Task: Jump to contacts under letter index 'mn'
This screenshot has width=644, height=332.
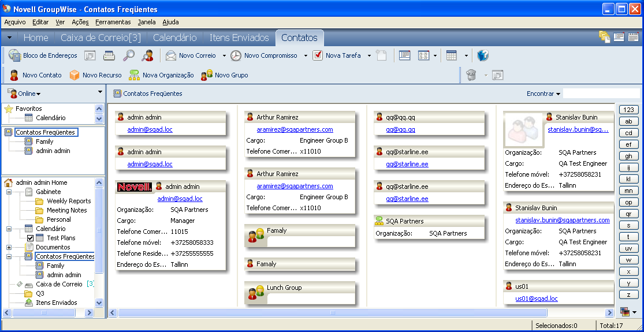Action: (x=628, y=191)
